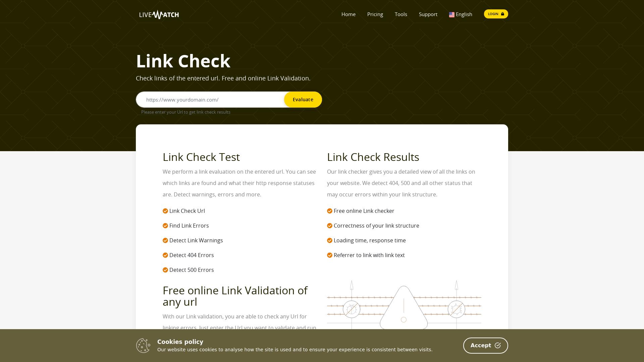The width and height of the screenshot is (644, 362).
Task: Click the URL input field
Action: point(212,100)
